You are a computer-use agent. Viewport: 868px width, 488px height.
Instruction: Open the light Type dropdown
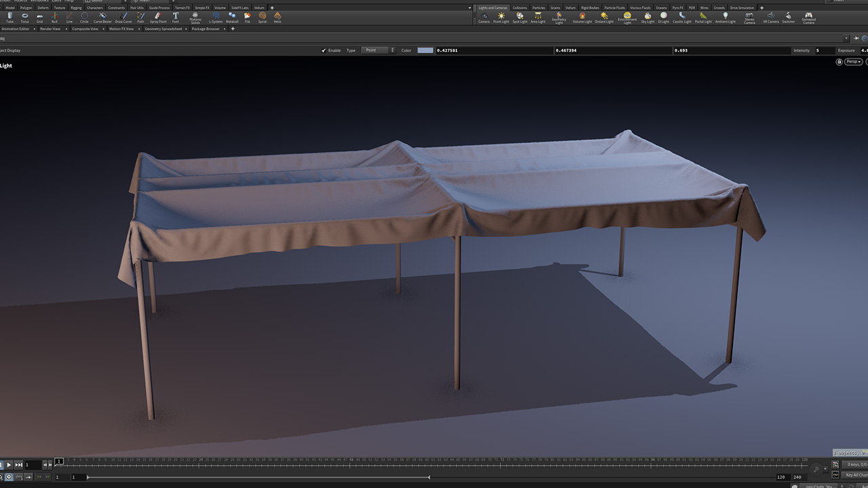pyautogui.click(x=378, y=51)
